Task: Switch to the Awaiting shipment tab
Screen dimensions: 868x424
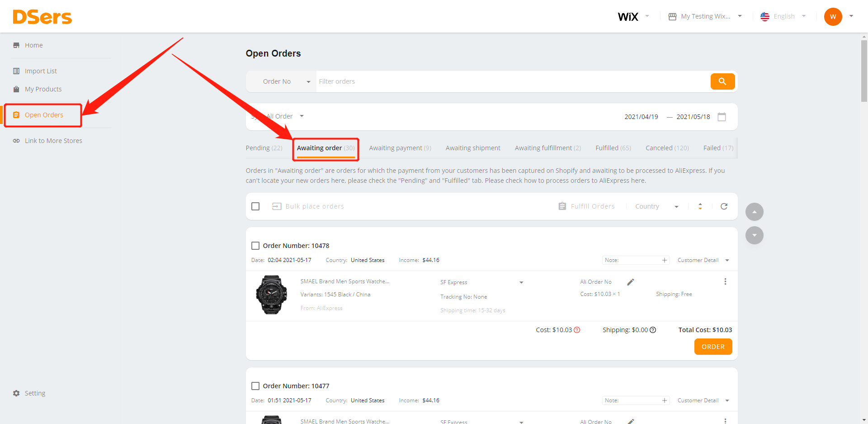Action: [473, 148]
